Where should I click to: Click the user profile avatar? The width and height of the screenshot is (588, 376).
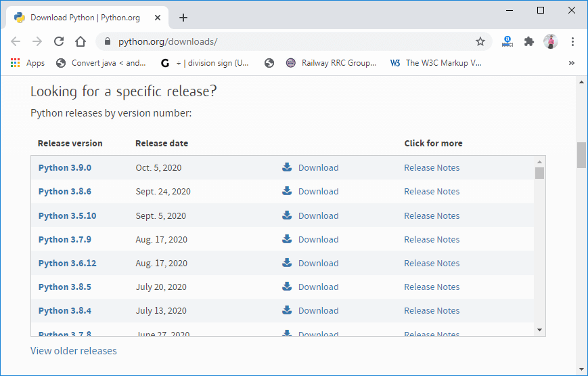(551, 41)
